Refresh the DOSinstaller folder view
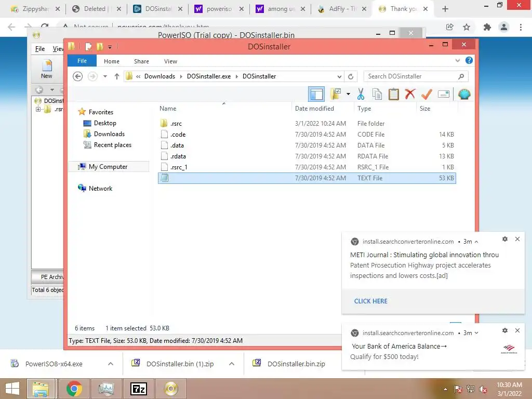Screen dimensions: 532x399 tap(351, 76)
